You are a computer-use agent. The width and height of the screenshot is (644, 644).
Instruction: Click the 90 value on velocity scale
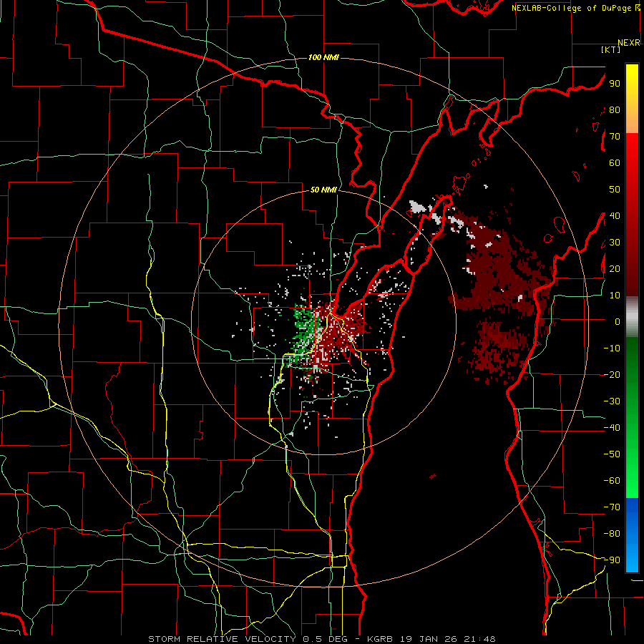click(615, 84)
